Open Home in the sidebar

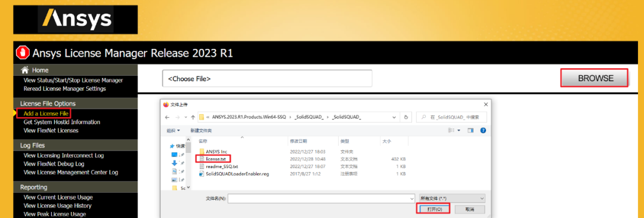[41, 70]
